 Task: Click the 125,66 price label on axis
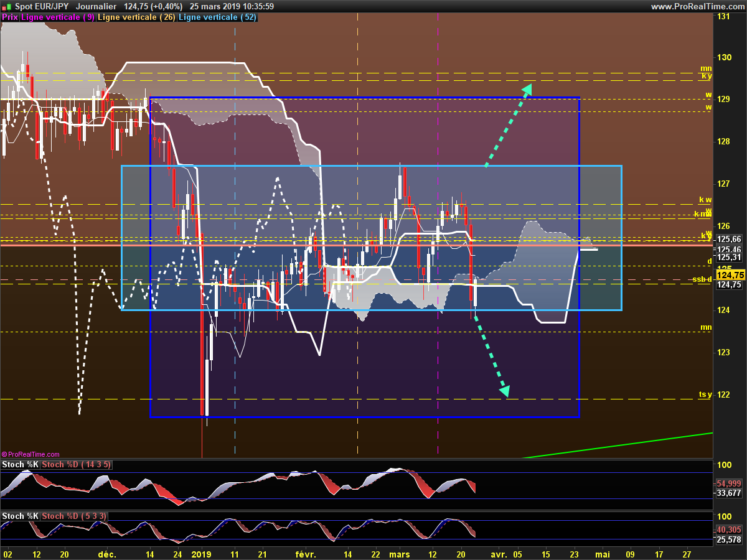(729, 239)
